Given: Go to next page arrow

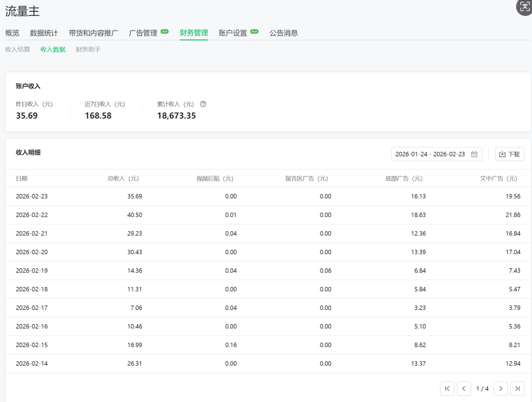Looking at the screenshot, I should tap(500, 389).
